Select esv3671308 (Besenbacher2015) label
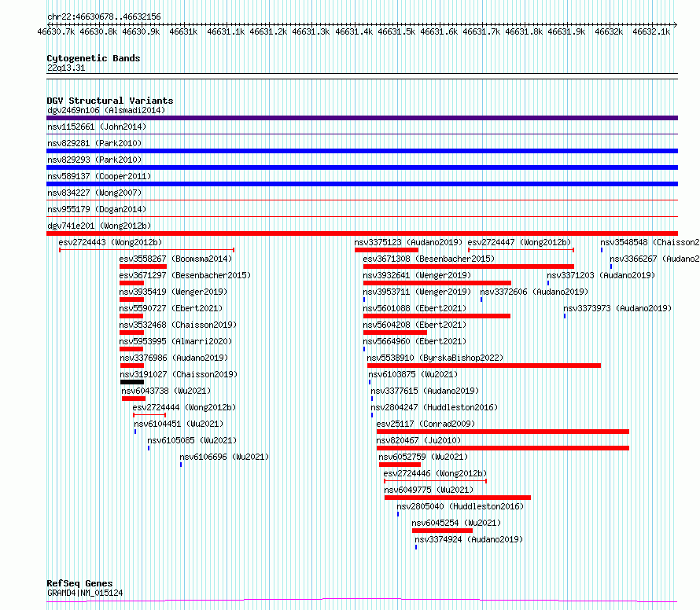Viewport: 700px width, 610px height. [x=429, y=259]
